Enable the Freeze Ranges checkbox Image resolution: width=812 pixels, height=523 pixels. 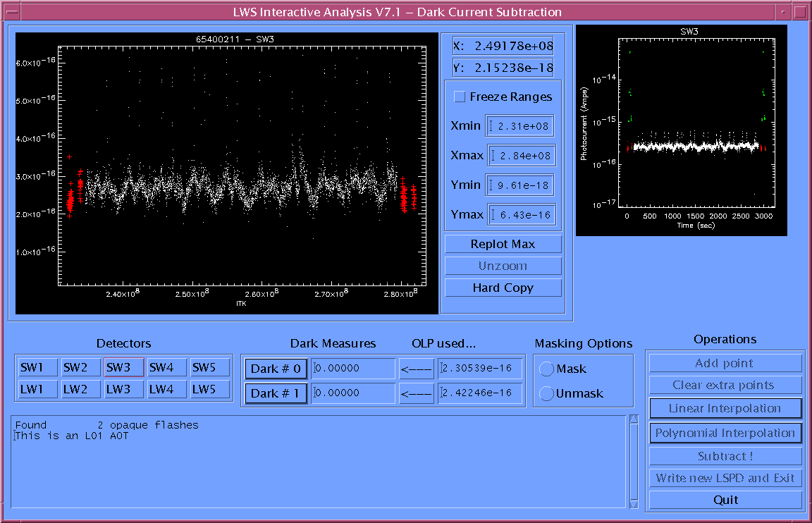pyautogui.click(x=460, y=97)
